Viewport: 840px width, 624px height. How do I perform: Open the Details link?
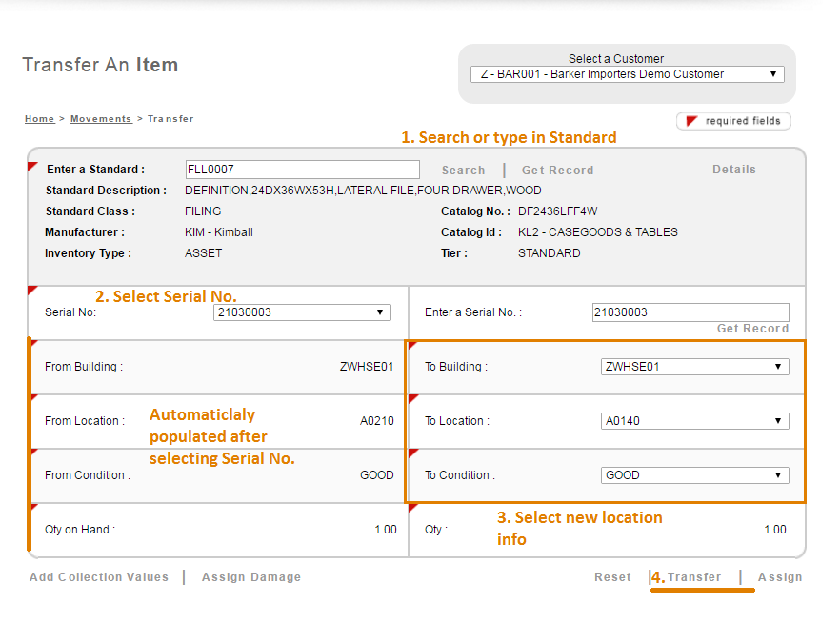pos(733,170)
